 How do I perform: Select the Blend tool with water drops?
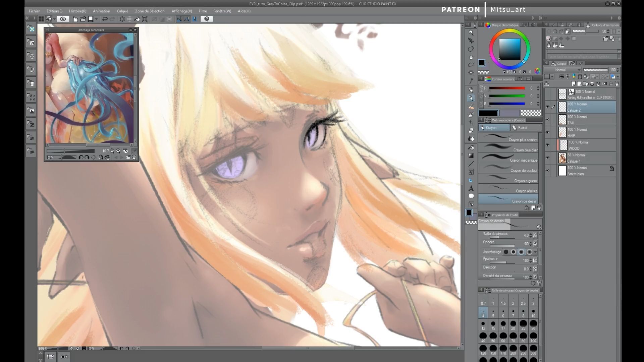471,138
